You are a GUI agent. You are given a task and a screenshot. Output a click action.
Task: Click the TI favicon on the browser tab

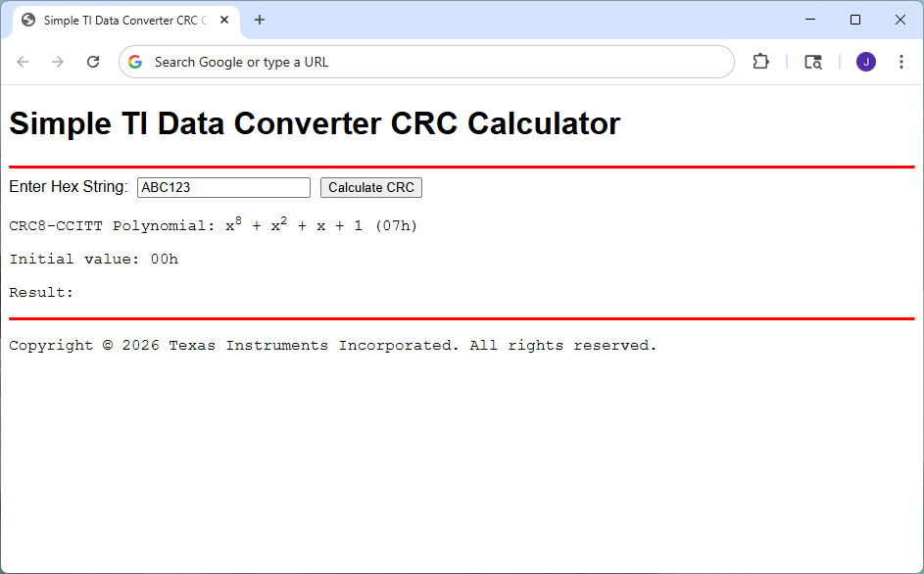(x=27, y=19)
